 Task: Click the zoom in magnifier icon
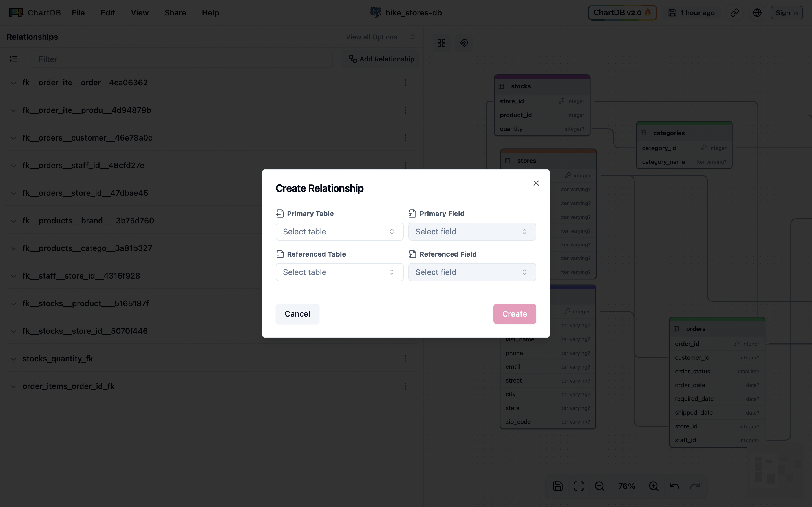pos(653,486)
